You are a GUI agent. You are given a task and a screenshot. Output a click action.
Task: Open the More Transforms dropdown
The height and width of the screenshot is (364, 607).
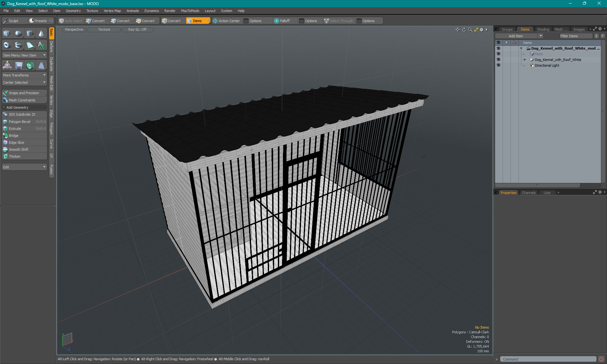pyautogui.click(x=24, y=75)
